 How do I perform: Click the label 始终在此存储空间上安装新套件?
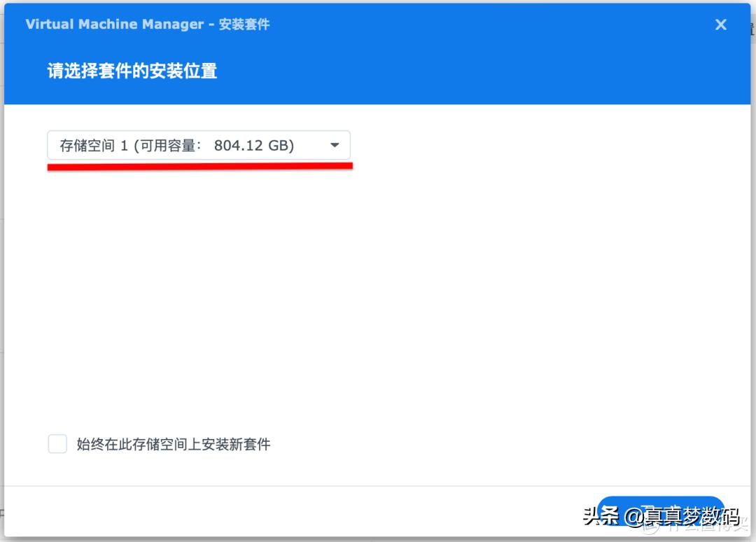click(175, 444)
